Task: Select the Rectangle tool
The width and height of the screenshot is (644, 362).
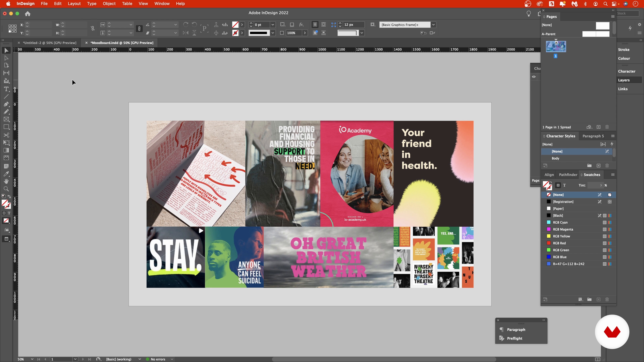Action: coord(6,127)
